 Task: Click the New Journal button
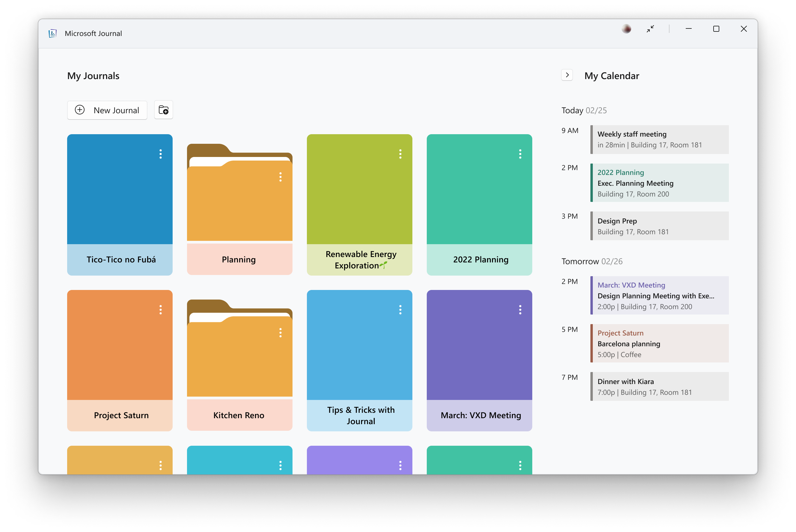click(108, 110)
